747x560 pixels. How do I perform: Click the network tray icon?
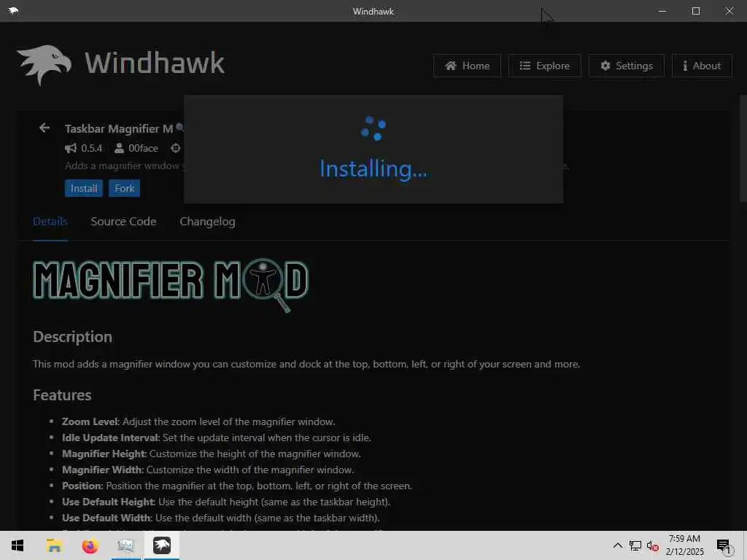(x=635, y=545)
